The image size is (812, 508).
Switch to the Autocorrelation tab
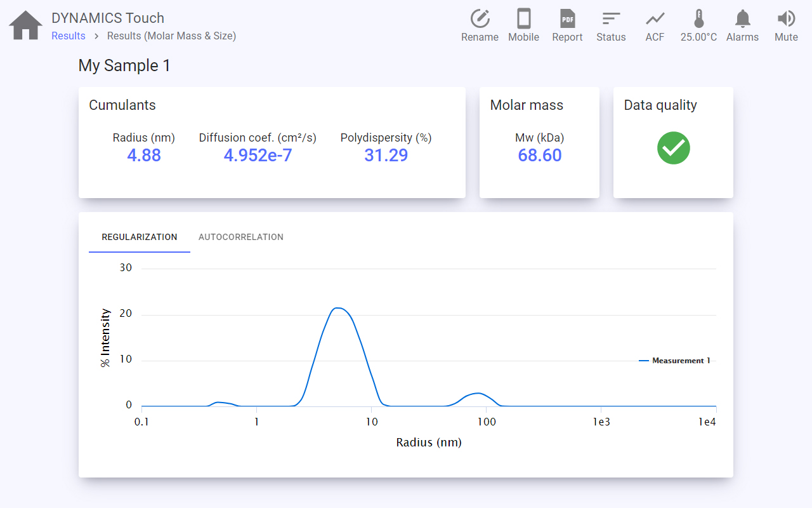click(240, 237)
